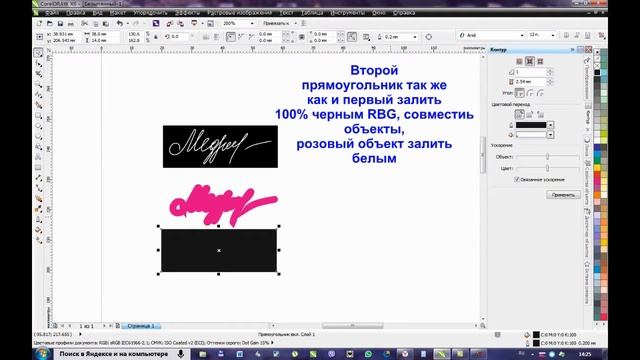Image resolution: width=640 pixels, height=360 pixels.
Task: Select the Zoom tool in toolbox
Action: [x=38, y=84]
